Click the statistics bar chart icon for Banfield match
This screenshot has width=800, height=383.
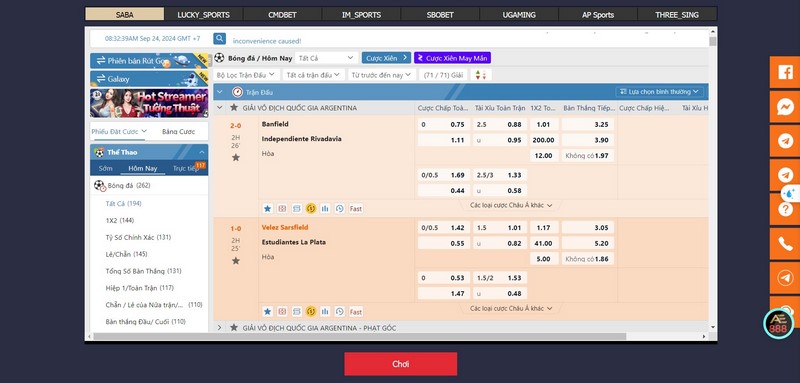click(x=325, y=208)
